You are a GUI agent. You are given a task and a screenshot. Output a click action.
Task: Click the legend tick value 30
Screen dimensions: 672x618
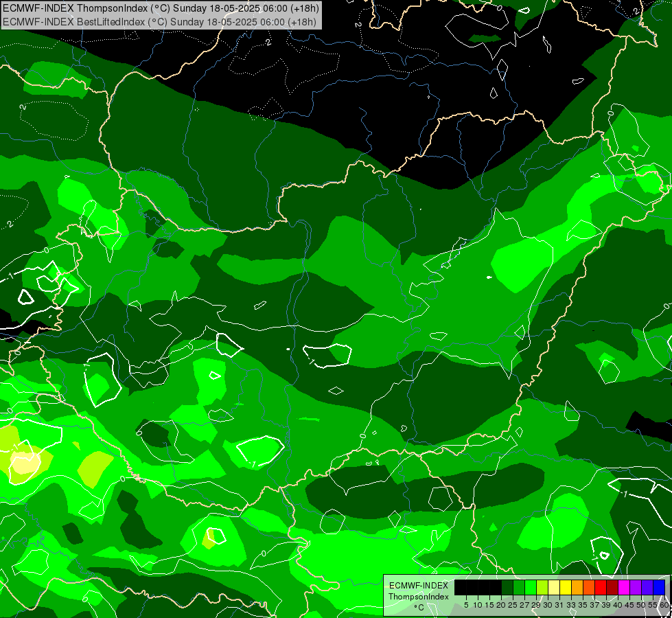pyautogui.click(x=548, y=605)
